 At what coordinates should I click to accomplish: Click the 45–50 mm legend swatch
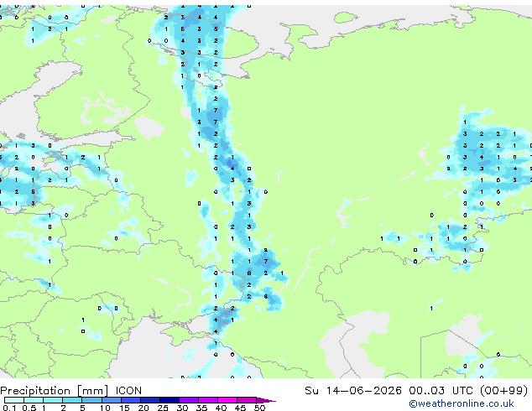(247, 400)
